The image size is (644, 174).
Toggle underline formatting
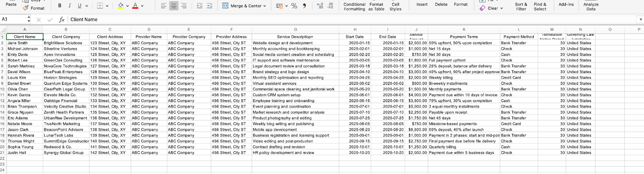pos(79,6)
